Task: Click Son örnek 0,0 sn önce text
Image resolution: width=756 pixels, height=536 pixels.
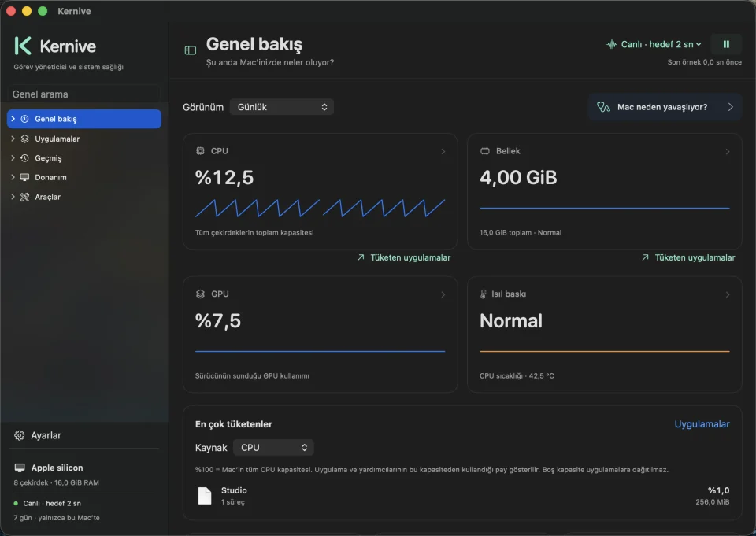Action: pyautogui.click(x=704, y=62)
